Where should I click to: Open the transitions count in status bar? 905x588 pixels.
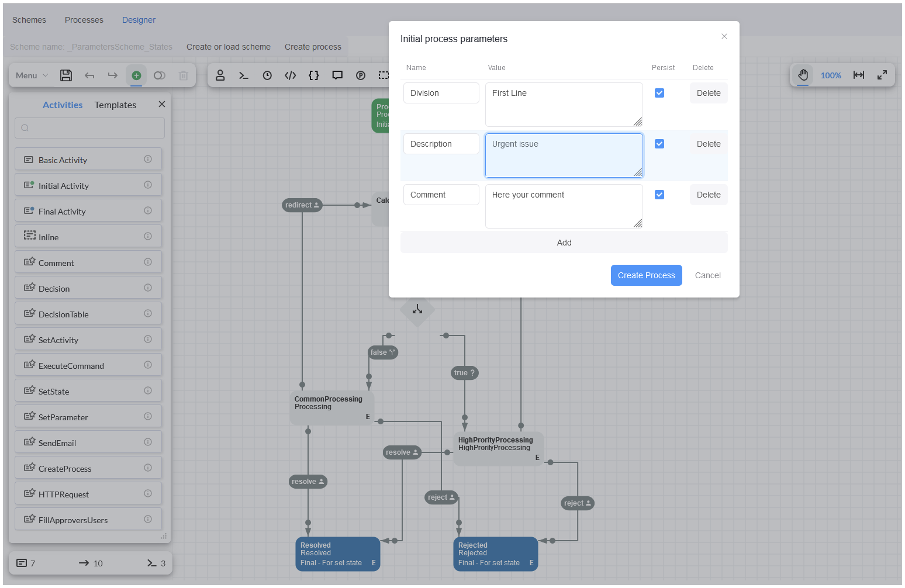coord(91,563)
